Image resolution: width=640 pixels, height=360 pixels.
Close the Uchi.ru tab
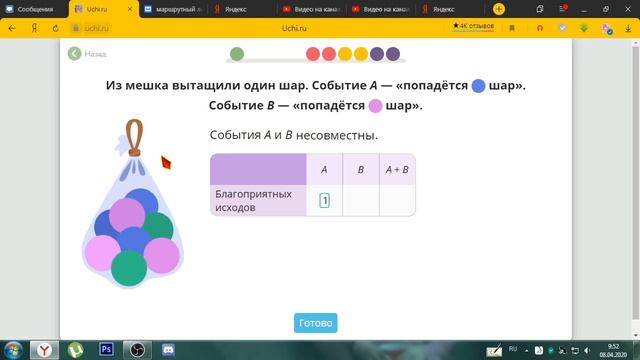(x=130, y=9)
